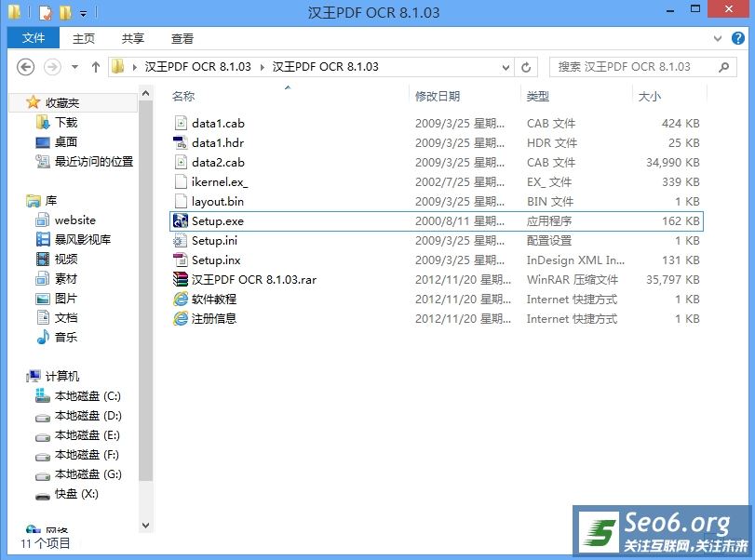Click the layout.bin file icon
Viewport: 755px width, 560px height.
click(181, 202)
